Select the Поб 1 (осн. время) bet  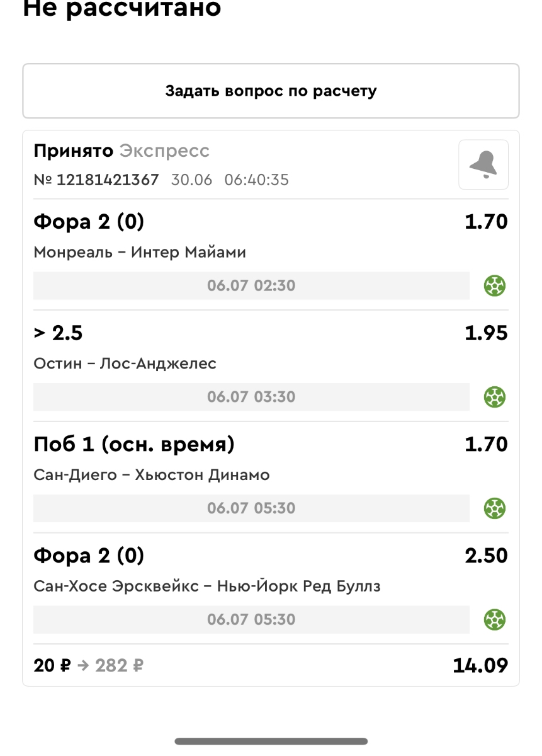click(x=133, y=445)
